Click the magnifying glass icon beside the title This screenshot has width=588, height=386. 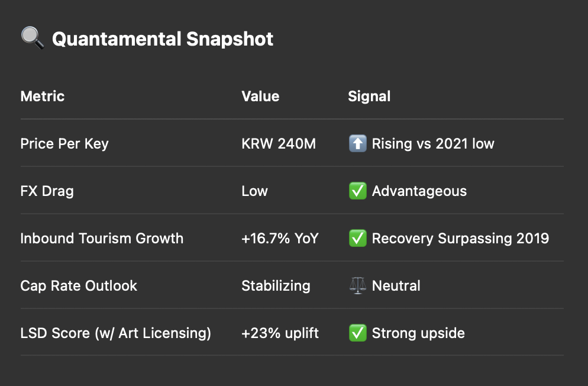pyautogui.click(x=33, y=37)
